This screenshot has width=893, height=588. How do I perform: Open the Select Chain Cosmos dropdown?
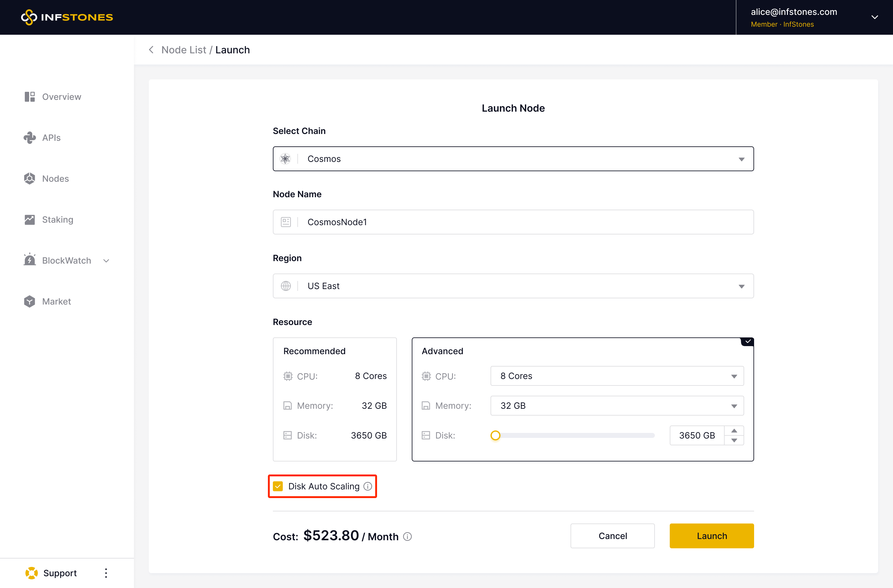coord(513,159)
